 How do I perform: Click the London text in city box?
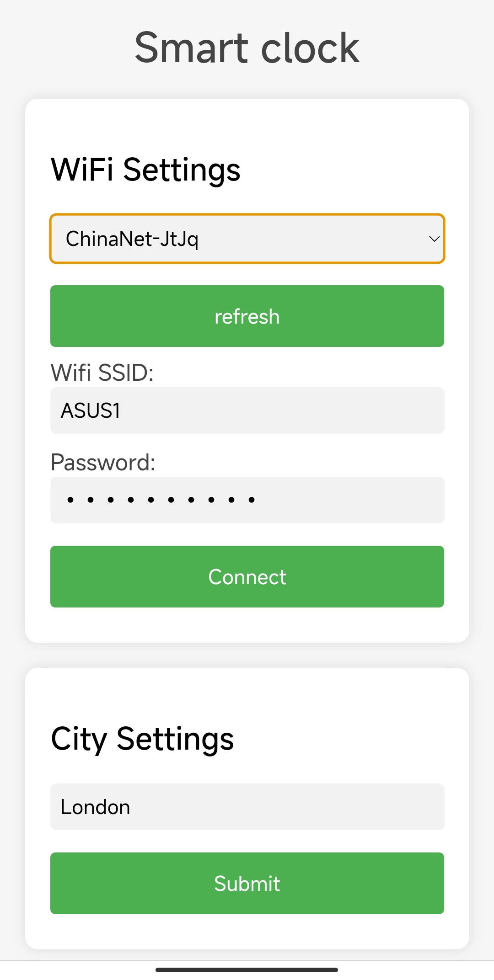click(95, 807)
